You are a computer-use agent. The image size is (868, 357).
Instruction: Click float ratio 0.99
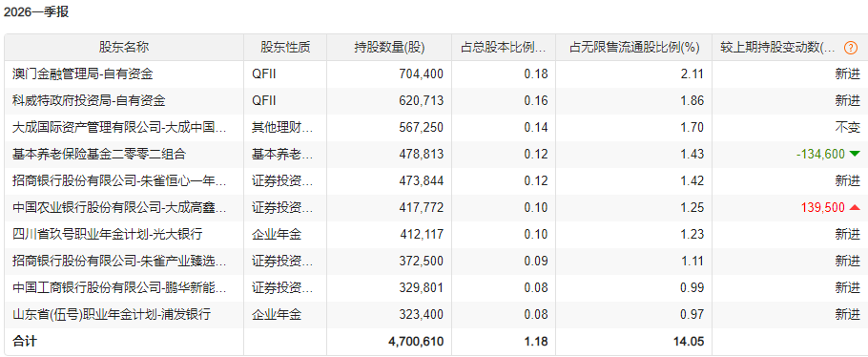692,287
